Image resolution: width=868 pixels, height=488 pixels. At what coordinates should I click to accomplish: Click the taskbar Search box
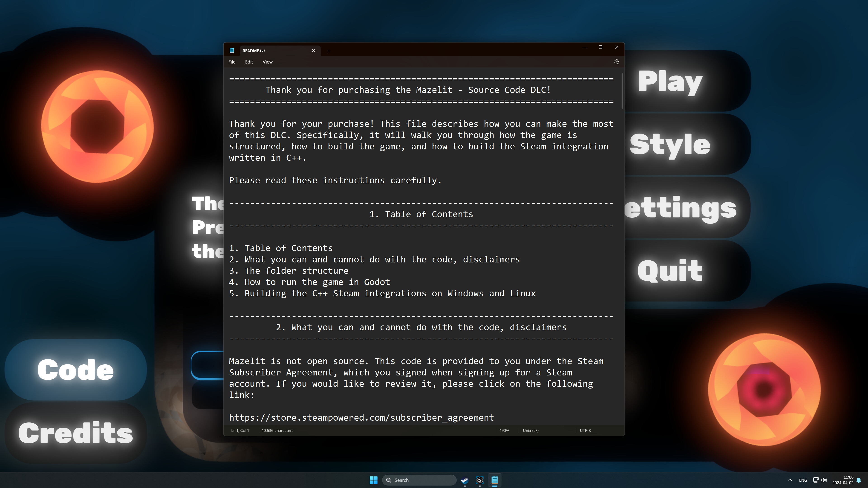click(419, 480)
